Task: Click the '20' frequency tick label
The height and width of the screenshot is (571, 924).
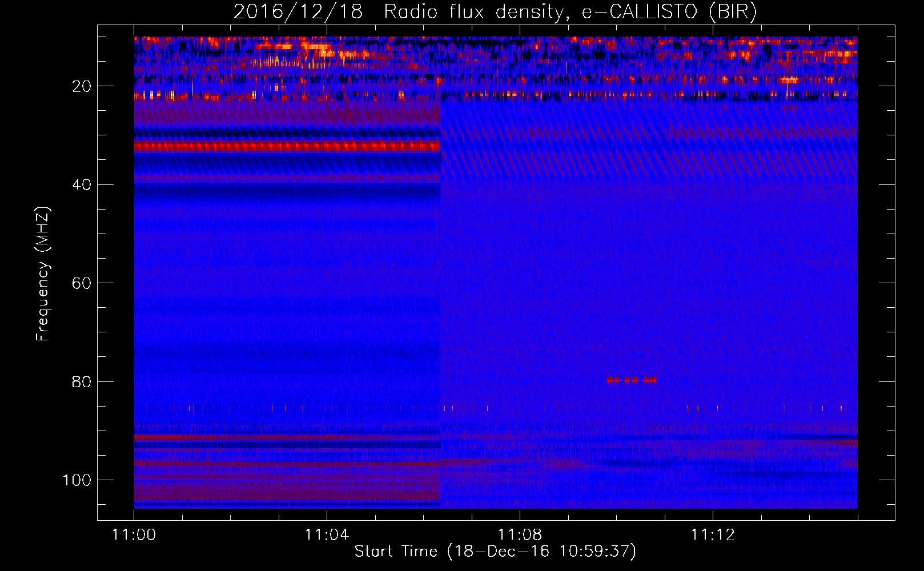Action: 82,86
